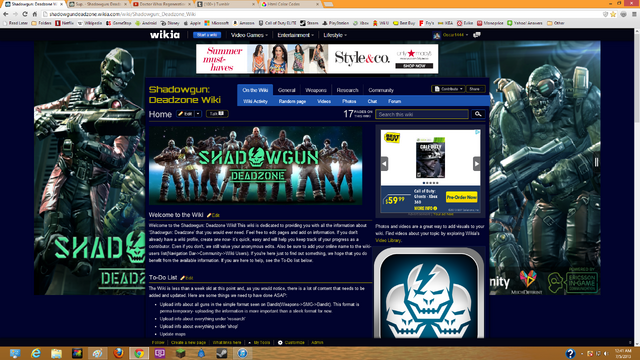Image resolution: width=640 pixels, height=360 pixels.
Task: Open the Weapons navigation tab
Action: pos(316,90)
